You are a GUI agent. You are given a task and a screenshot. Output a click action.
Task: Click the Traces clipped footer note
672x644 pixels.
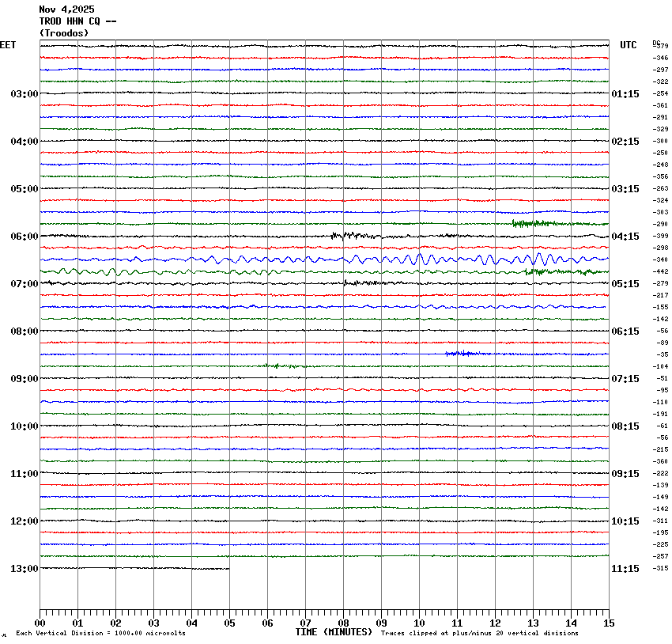pos(479,633)
